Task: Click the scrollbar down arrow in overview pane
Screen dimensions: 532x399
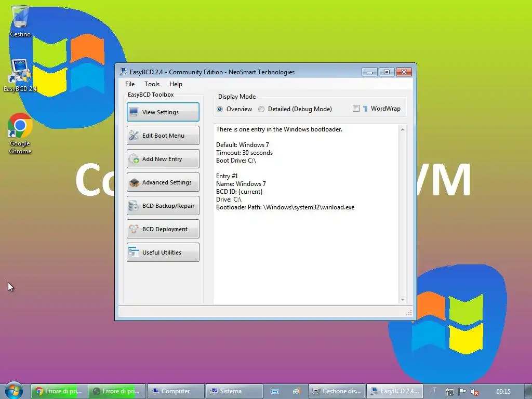Action: click(403, 300)
